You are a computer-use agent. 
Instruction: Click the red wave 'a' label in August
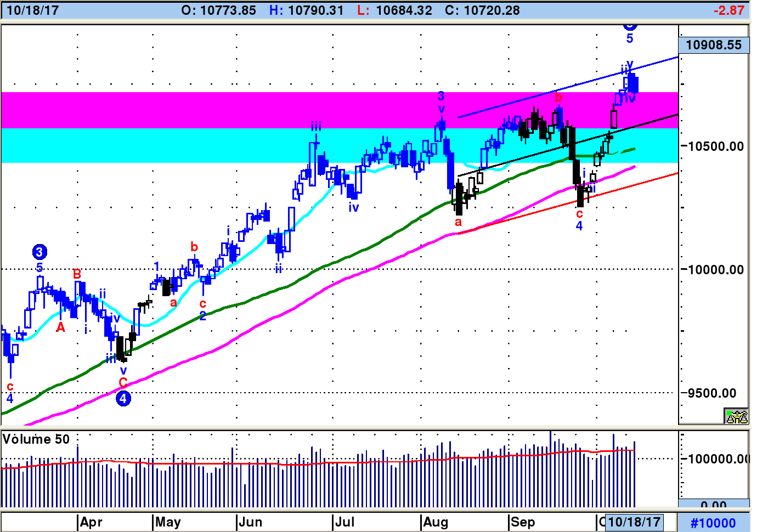click(x=459, y=222)
